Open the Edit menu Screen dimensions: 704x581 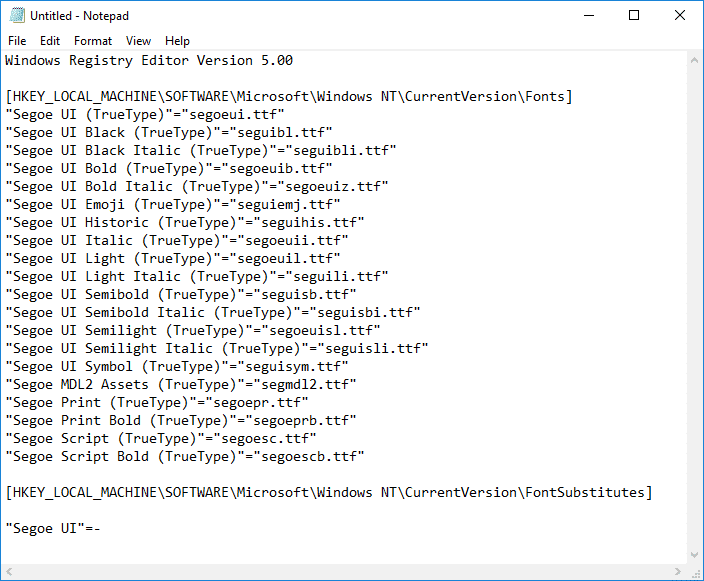click(50, 41)
